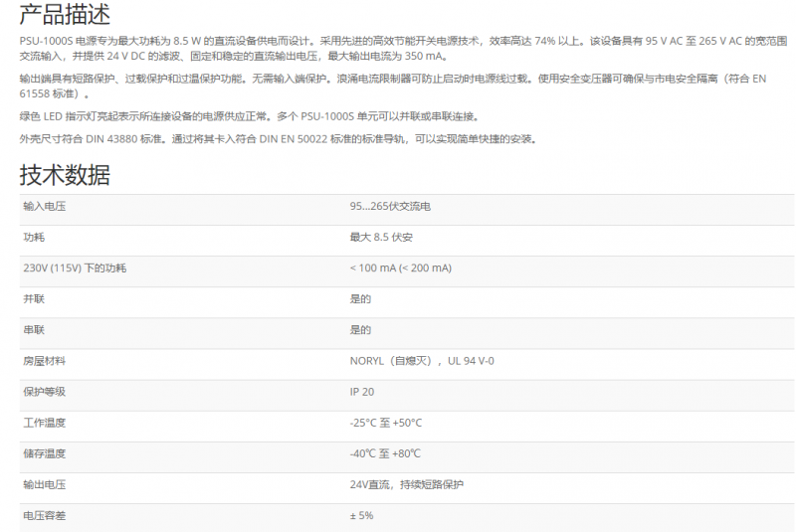Click the NORYL（自熄灭）UL 94 V-0 value

[x=421, y=361]
